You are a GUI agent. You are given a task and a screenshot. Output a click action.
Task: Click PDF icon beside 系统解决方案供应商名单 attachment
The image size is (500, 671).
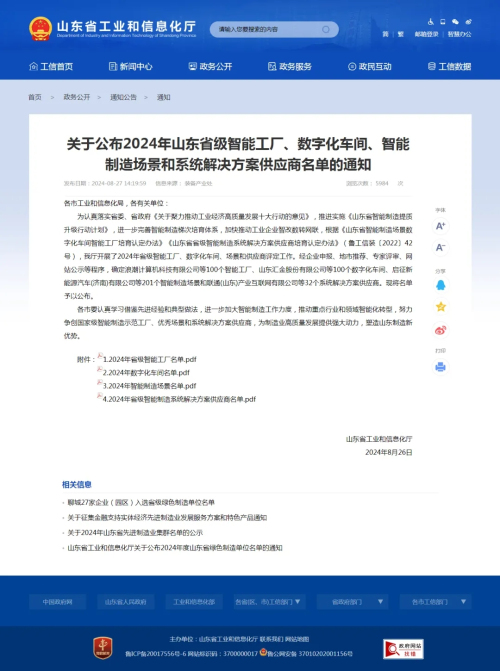click(100, 396)
